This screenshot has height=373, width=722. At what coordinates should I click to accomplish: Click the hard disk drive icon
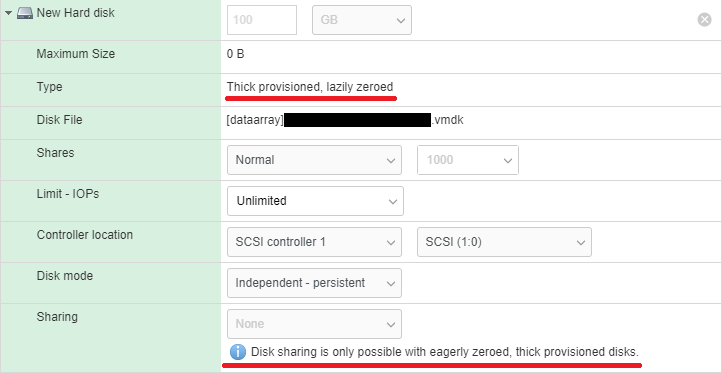pos(25,13)
